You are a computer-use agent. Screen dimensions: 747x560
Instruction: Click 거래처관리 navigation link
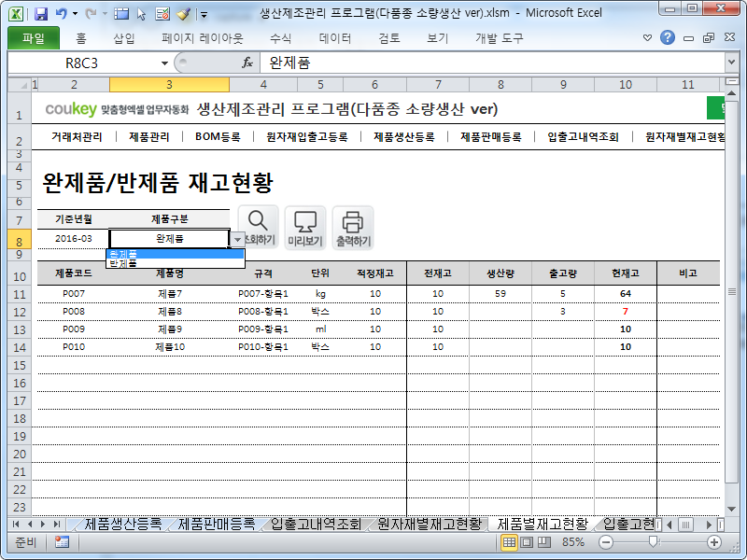[x=77, y=137]
